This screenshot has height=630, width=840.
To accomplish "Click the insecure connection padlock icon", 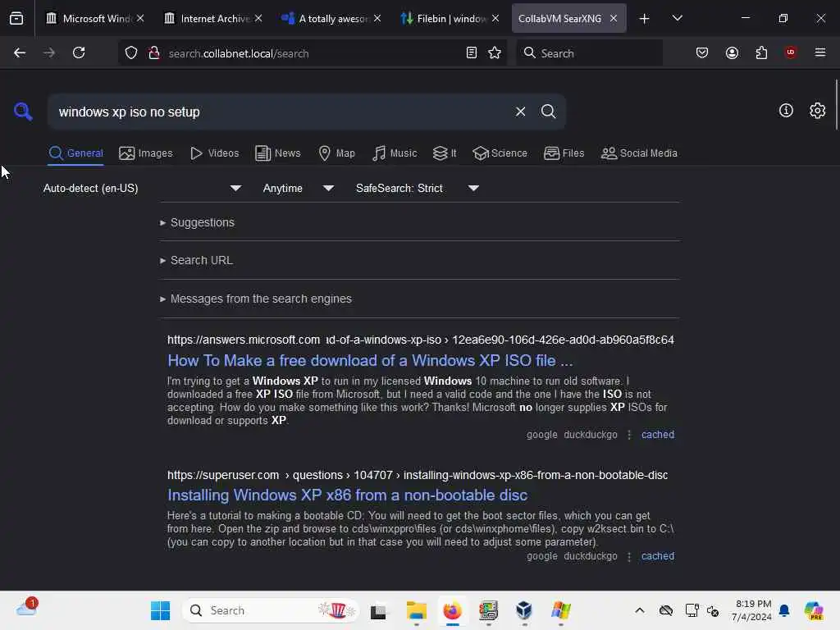I will (x=154, y=53).
